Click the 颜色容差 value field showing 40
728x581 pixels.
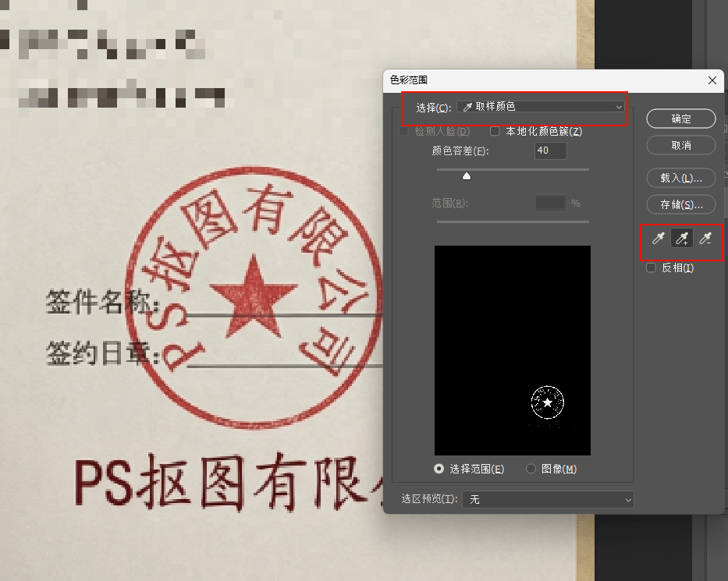click(549, 151)
